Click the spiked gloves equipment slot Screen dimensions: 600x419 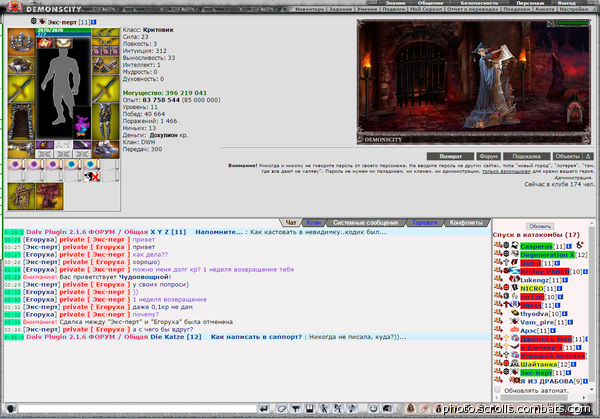point(105,65)
